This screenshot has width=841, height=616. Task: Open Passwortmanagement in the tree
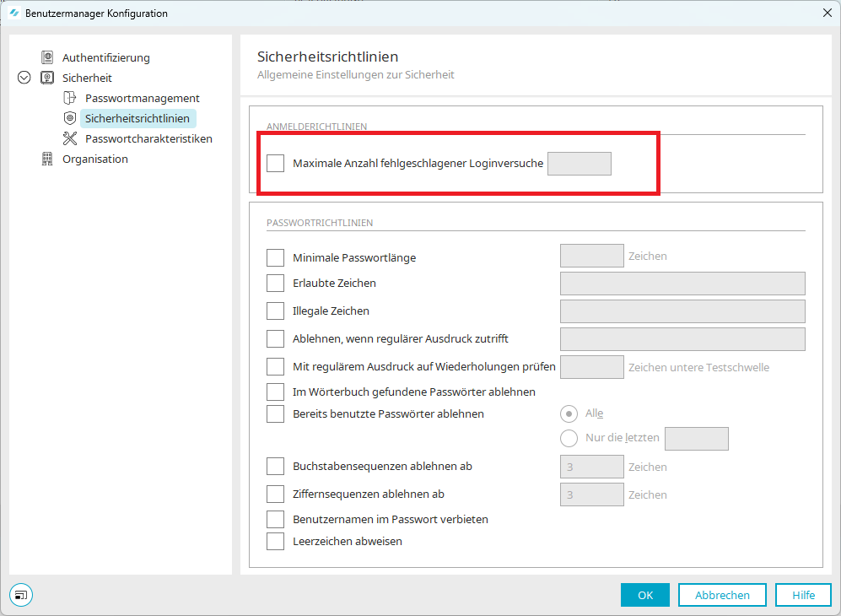[142, 98]
